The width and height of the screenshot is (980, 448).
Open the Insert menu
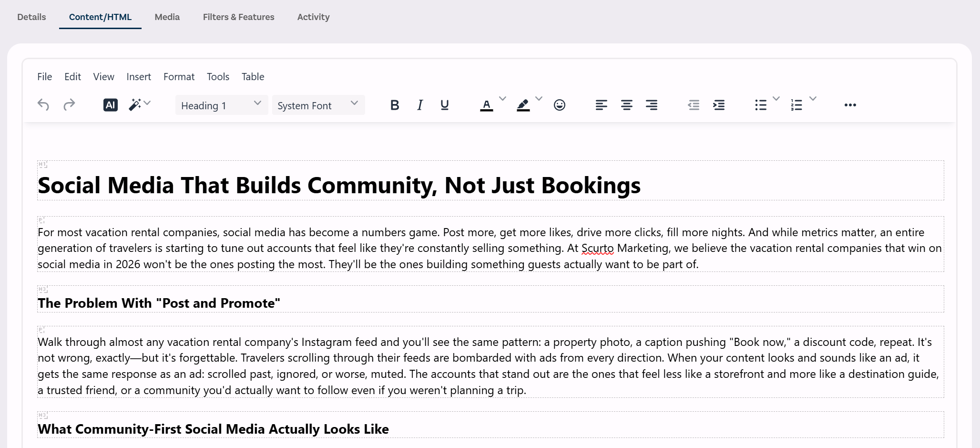point(139,77)
